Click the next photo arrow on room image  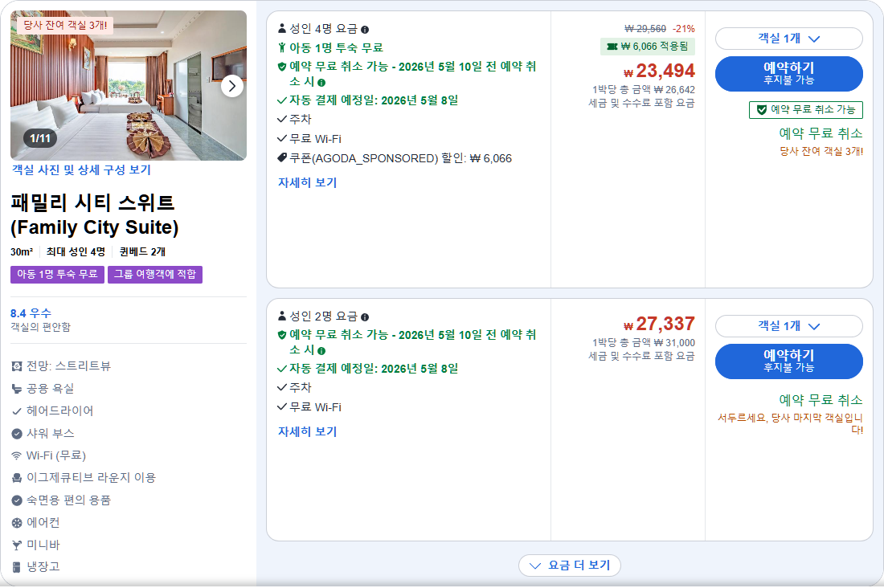(x=232, y=84)
